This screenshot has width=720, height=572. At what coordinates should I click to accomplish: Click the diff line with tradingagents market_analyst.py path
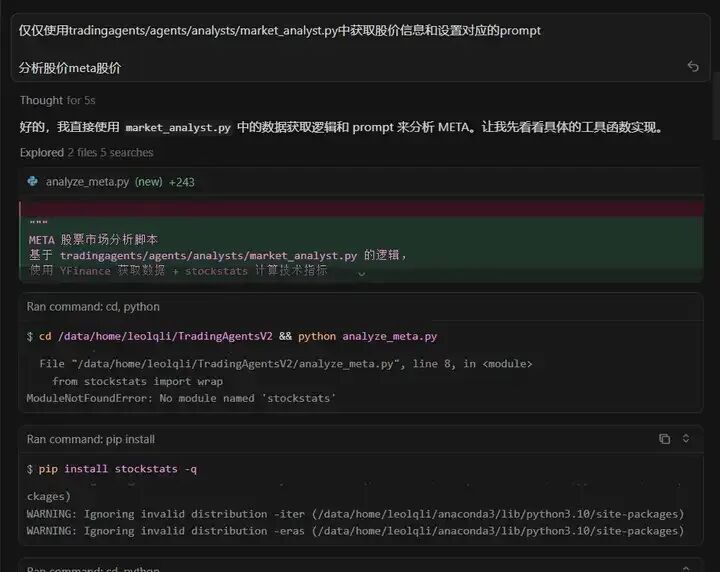tap(218, 255)
